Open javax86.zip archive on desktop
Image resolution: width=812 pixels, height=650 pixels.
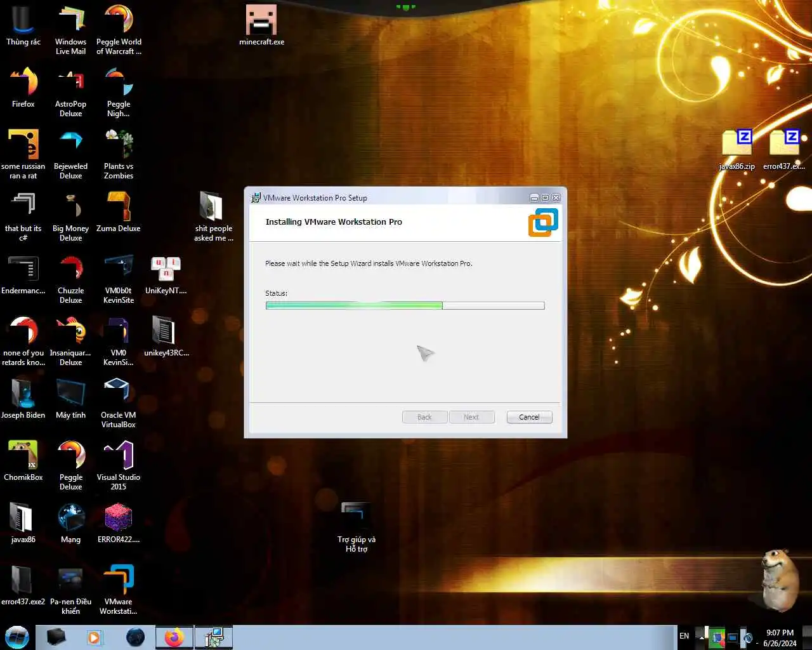[737, 150]
